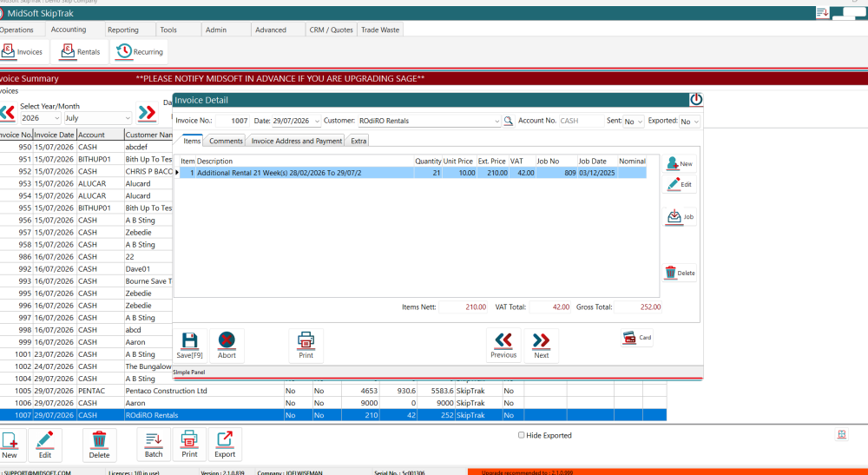Delete invoice from bottom toolbar
The width and height of the screenshot is (868, 475).
99,445
